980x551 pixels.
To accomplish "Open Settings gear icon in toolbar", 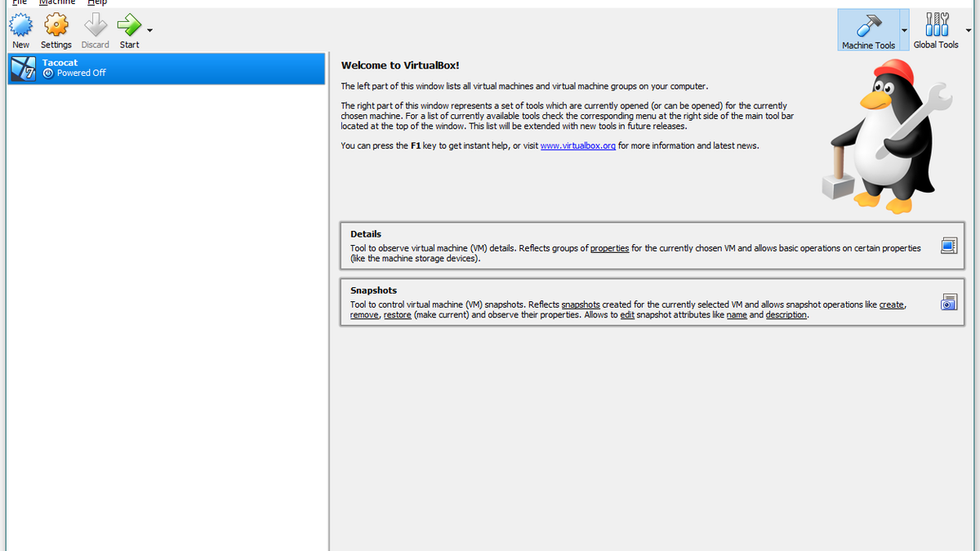I will [56, 25].
